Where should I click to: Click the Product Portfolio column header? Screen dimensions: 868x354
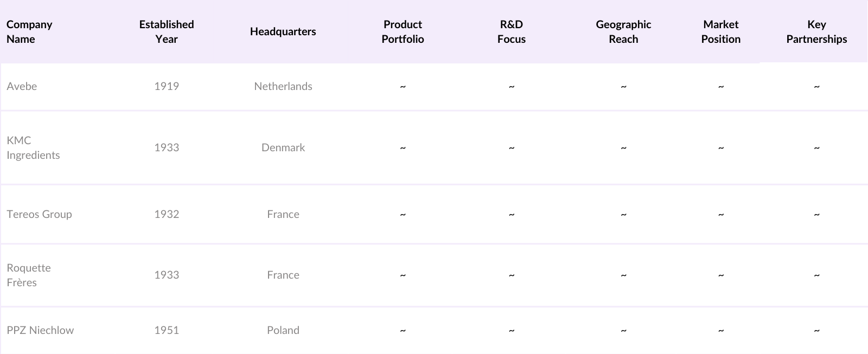pyautogui.click(x=403, y=31)
